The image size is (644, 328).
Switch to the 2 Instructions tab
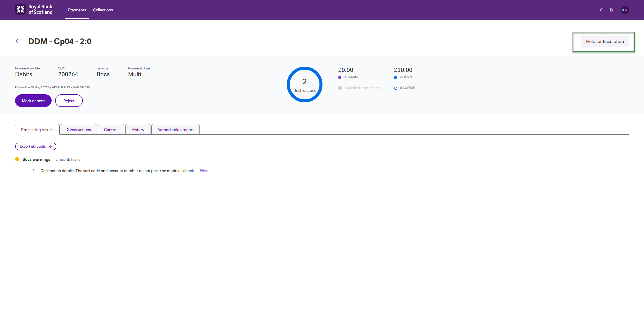pos(79,130)
